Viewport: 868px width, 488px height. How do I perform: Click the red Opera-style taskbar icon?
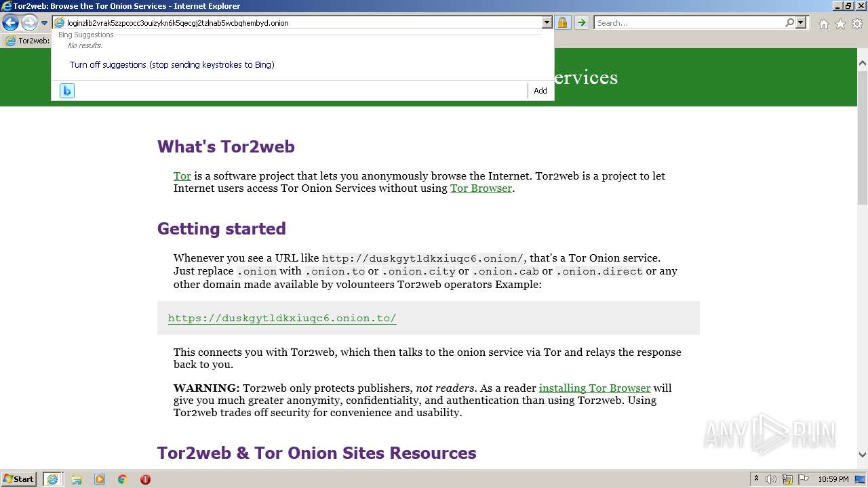pos(145,479)
